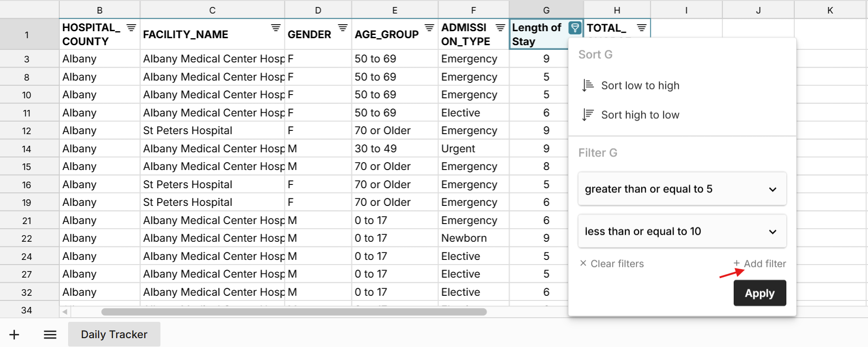Open the filter menu on GENDER column
This screenshot has height=347, width=868.
[343, 27]
